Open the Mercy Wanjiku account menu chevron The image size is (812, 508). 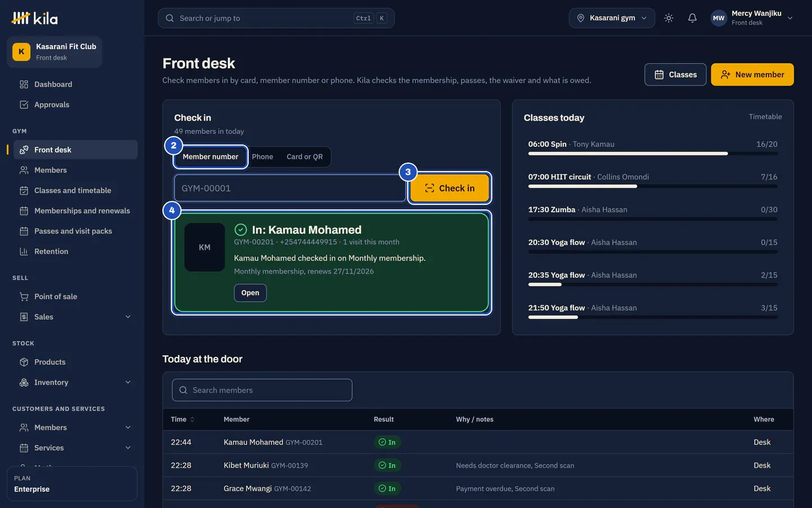790,18
